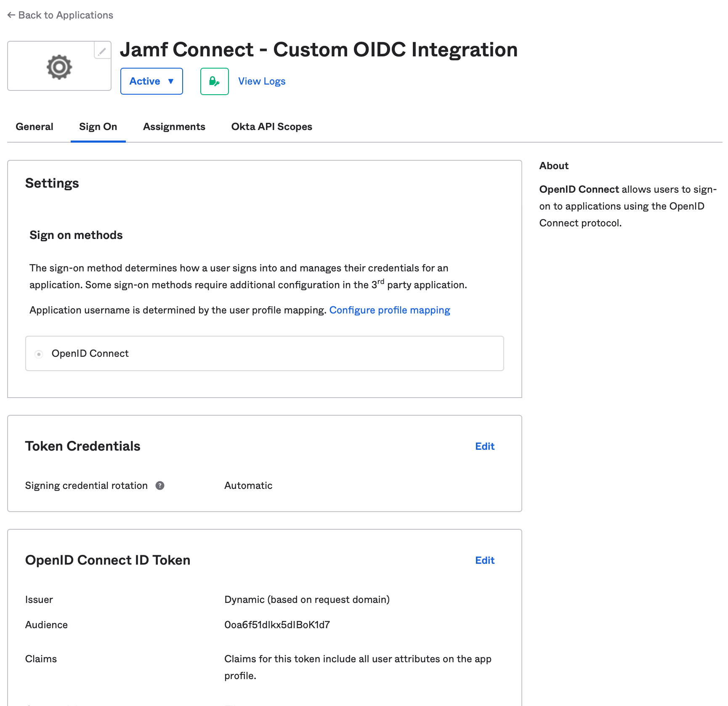This screenshot has width=728, height=706.
Task: Go Back to Applications text link
Action: click(x=66, y=15)
